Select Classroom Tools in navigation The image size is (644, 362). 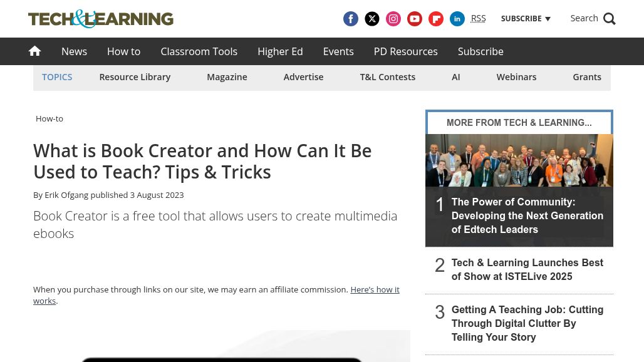click(199, 51)
